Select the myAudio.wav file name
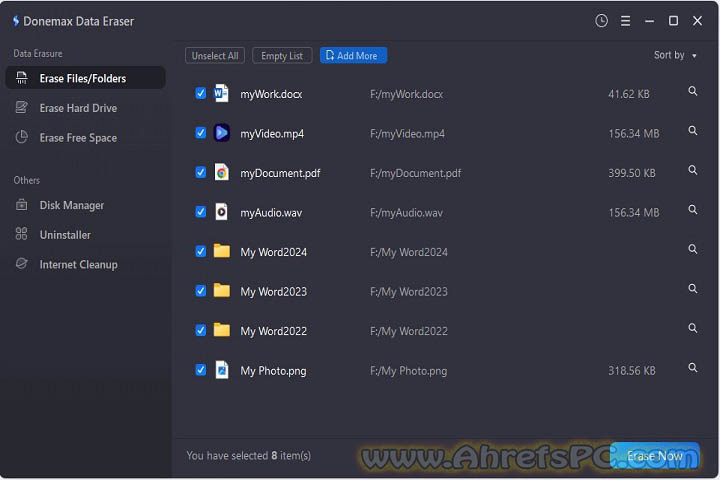Image resolution: width=720 pixels, height=480 pixels. 271,213
